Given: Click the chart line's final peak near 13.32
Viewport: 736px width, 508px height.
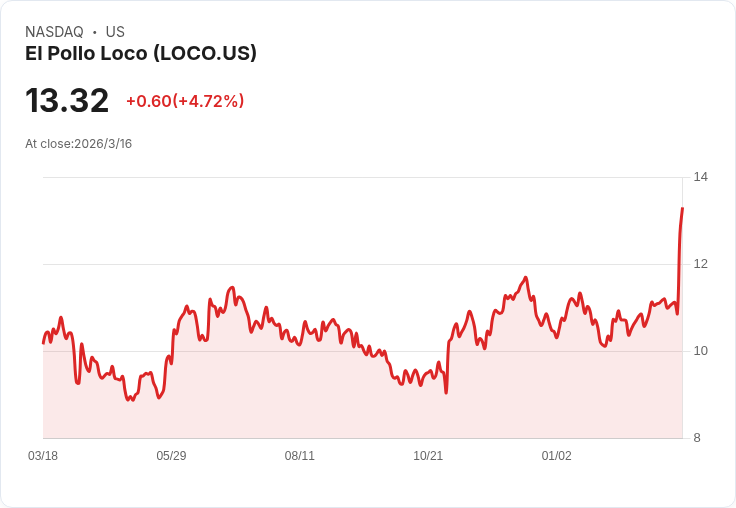Looking at the screenshot, I should point(682,208).
